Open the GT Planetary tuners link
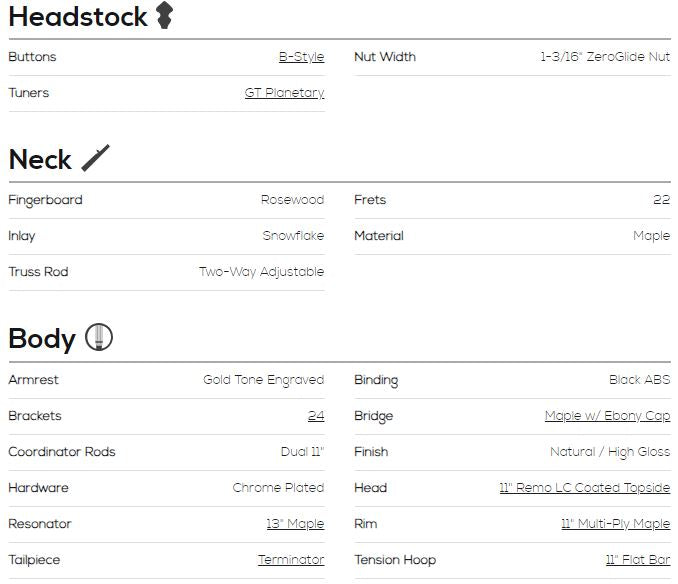The height and width of the screenshot is (584, 678). tap(285, 93)
